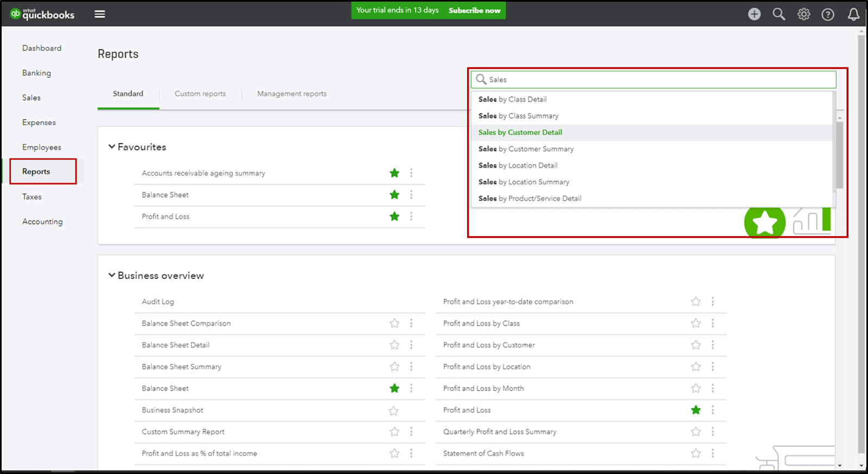Click the report search field containing Sales
This screenshot has height=474, width=868.
[653, 80]
